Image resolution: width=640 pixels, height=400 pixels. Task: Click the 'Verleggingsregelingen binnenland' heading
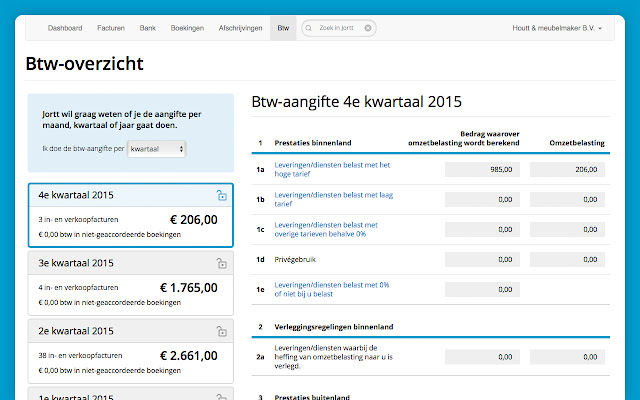[334, 327]
